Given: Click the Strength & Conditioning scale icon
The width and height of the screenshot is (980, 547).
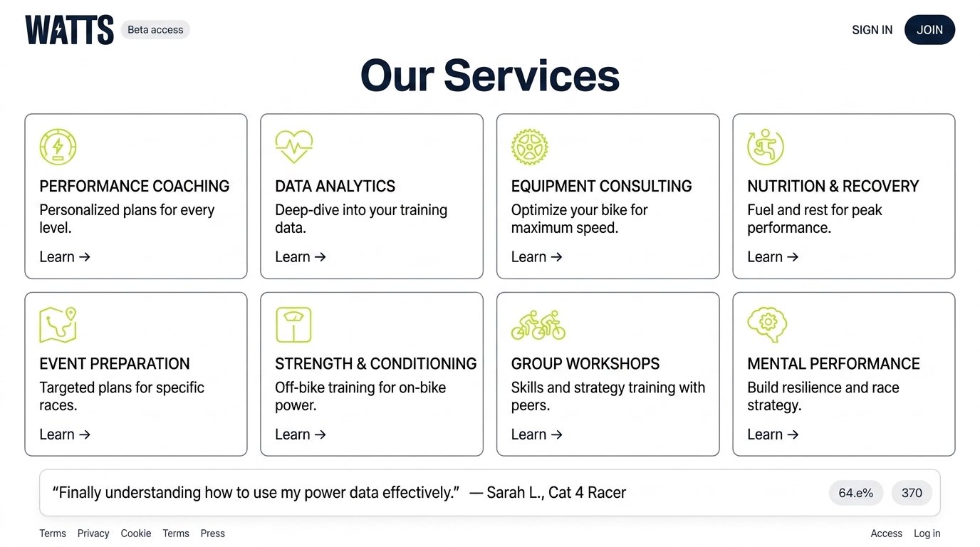Looking at the screenshot, I should (293, 325).
